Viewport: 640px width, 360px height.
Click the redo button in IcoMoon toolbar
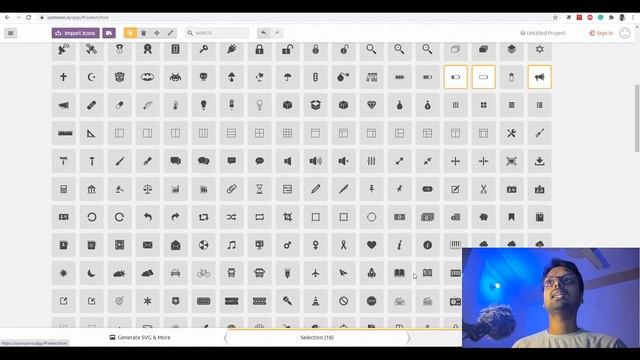tap(277, 33)
